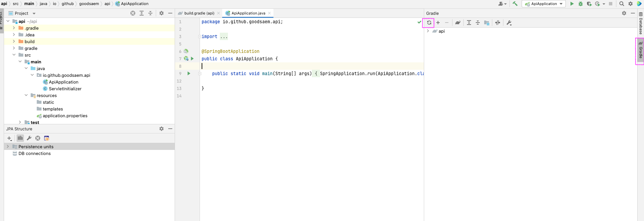The image size is (644, 221).
Task: Expand all in Project panel
Action: [142, 13]
